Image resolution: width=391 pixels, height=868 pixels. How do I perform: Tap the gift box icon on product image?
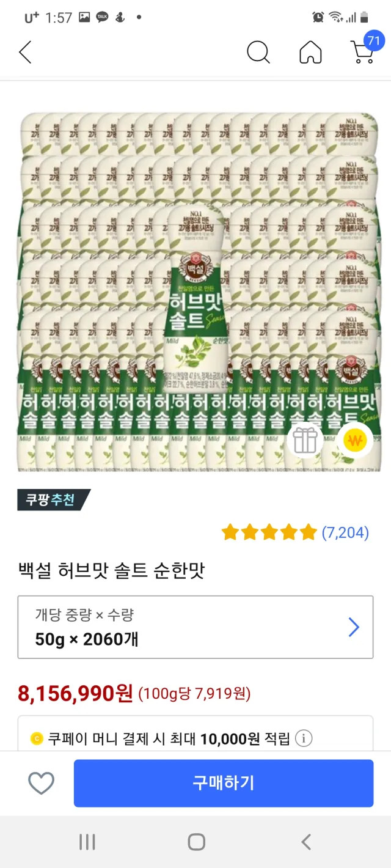305,440
